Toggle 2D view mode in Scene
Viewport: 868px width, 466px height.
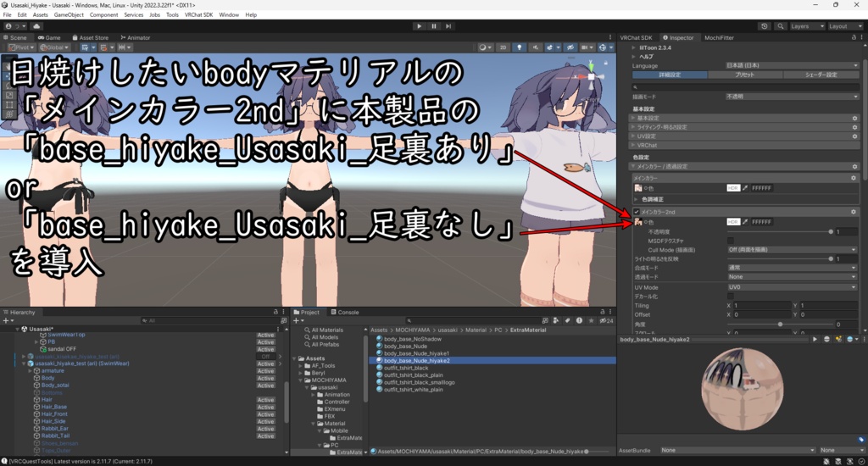[x=503, y=47]
